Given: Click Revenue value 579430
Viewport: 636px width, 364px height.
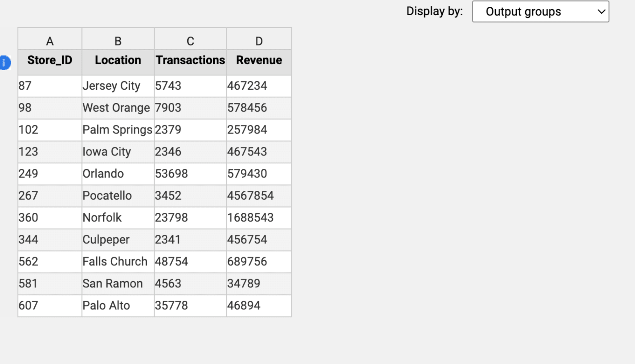Looking at the screenshot, I should click(x=259, y=174).
